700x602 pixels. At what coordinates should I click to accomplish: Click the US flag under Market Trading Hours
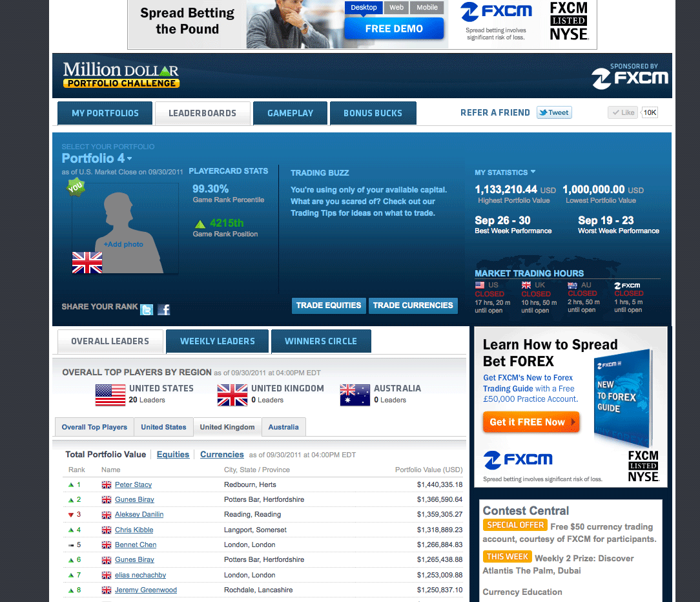480,285
